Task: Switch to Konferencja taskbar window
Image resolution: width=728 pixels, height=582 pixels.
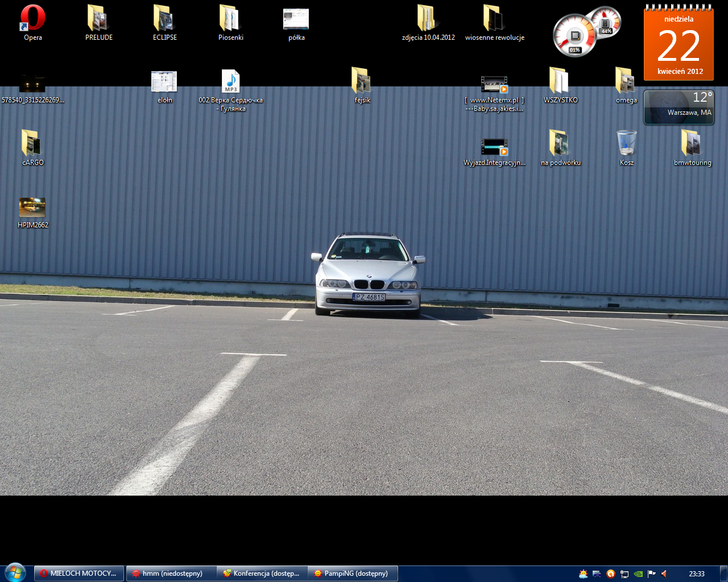Action: coord(262,573)
